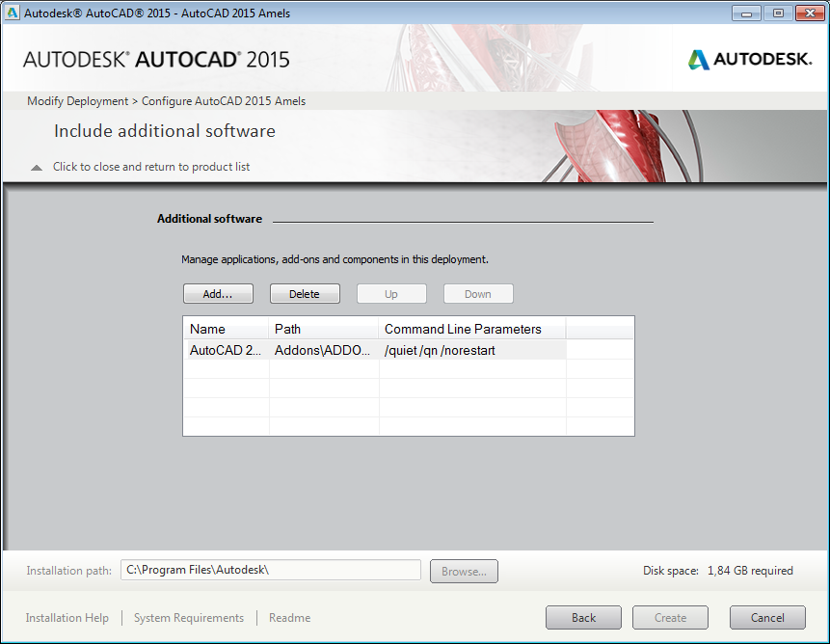This screenshot has width=830, height=644.
Task: Open the Installation Help link
Action: [x=67, y=618]
